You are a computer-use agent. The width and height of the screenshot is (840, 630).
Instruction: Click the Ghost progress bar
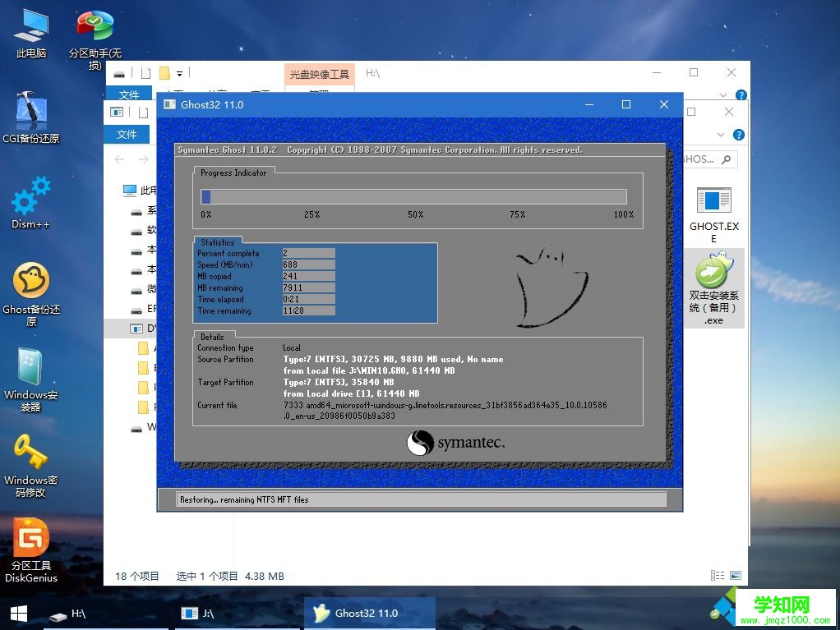[413, 196]
